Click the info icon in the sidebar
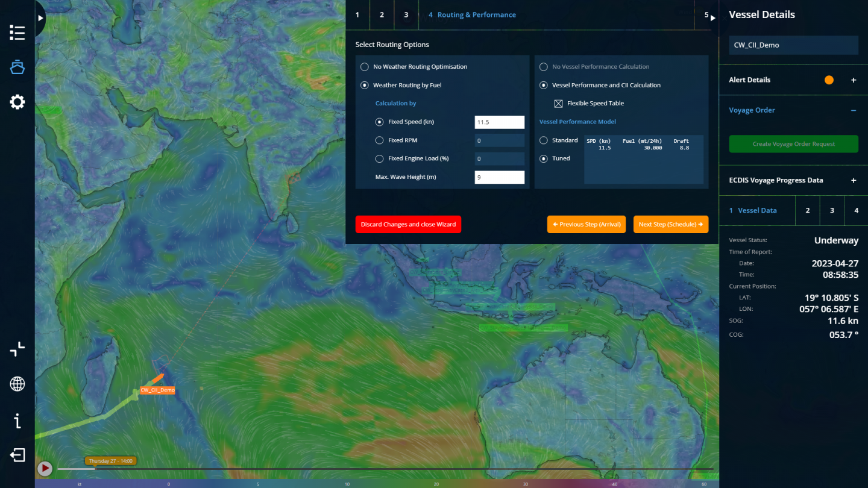 pos(17,421)
